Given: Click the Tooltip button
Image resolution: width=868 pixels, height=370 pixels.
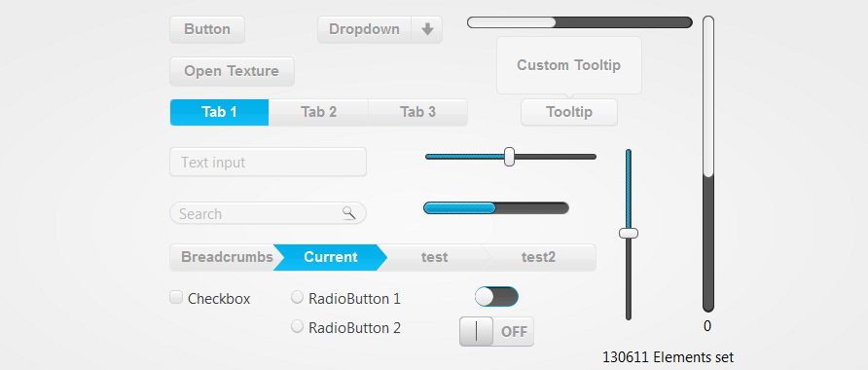Looking at the screenshot, I should pyautogui.click(x=569, y=112).
